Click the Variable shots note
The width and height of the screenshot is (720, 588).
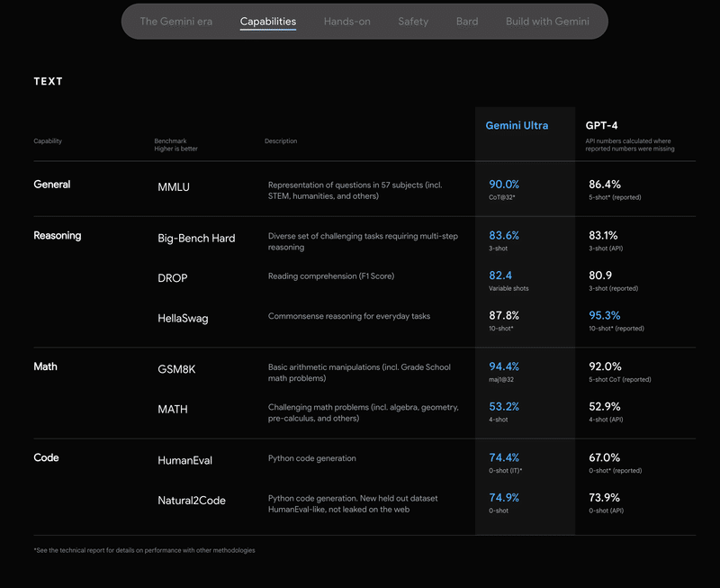coord(508,288)
